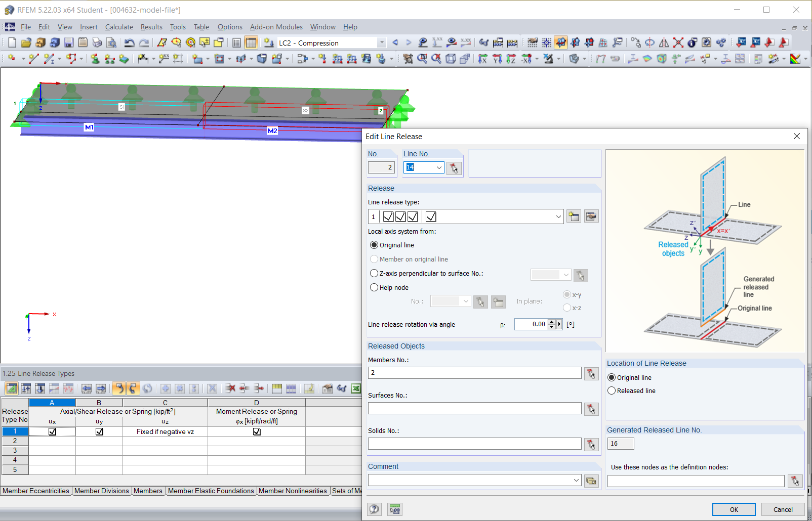Click the definition nodes input field

click(696, 481)
